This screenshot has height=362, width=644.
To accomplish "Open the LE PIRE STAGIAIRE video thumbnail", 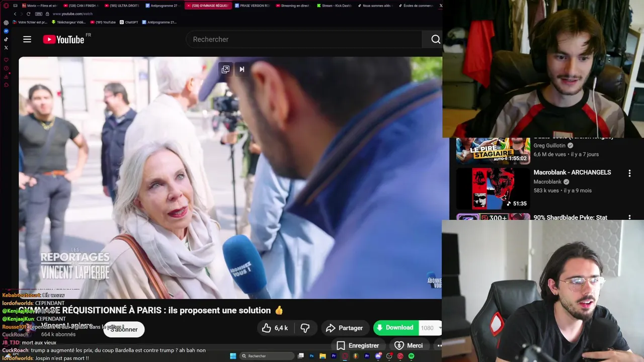I will click(x=493, y=151).
